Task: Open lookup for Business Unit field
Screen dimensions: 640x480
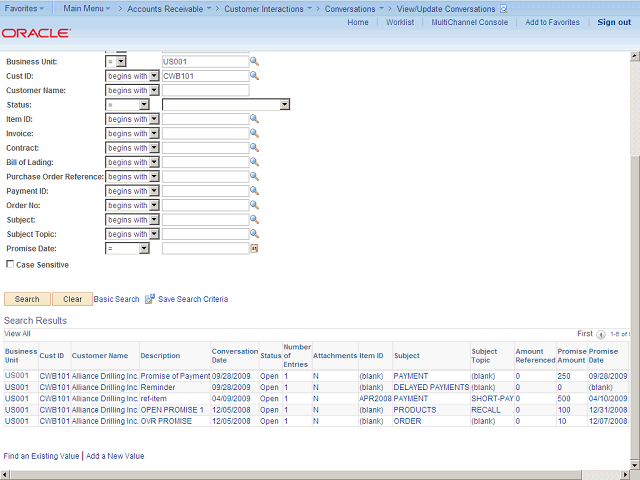Action: coord(254,61)
